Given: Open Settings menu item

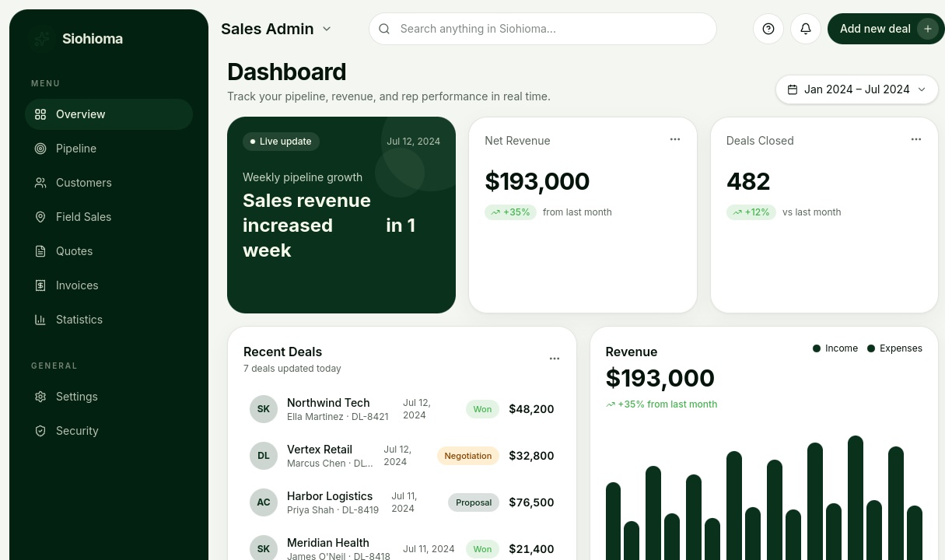Looking at the screenshot, I should 109,397.
